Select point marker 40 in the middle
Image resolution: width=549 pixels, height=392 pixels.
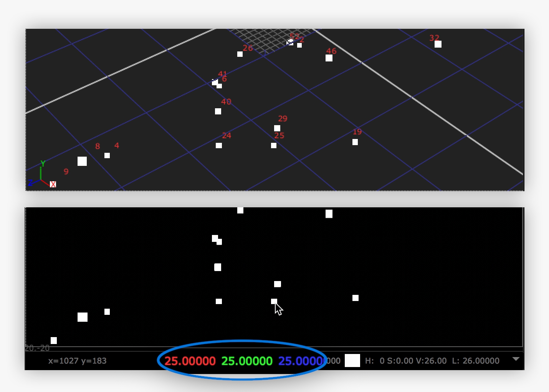click(x=218, y=111)
